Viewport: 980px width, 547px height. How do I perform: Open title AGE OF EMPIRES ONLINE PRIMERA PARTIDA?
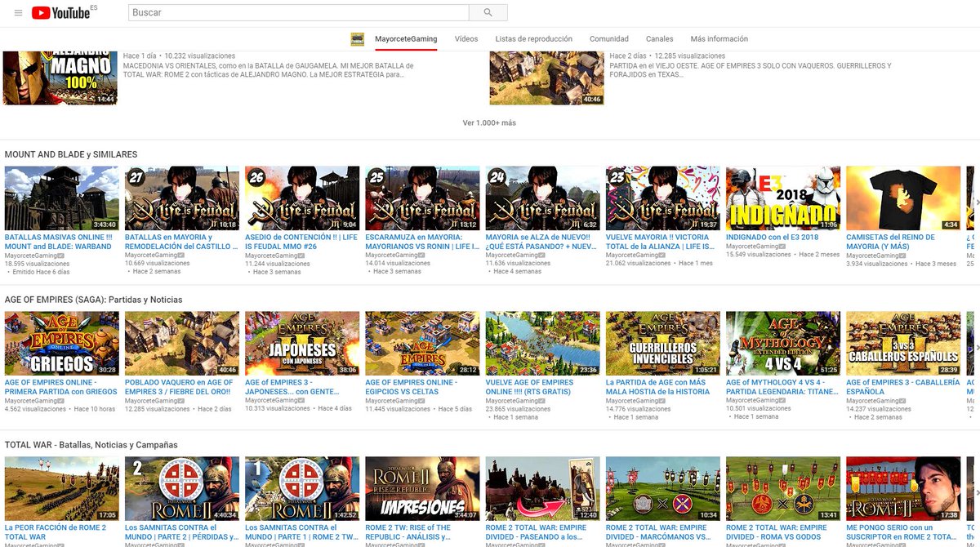coord(61,387)
